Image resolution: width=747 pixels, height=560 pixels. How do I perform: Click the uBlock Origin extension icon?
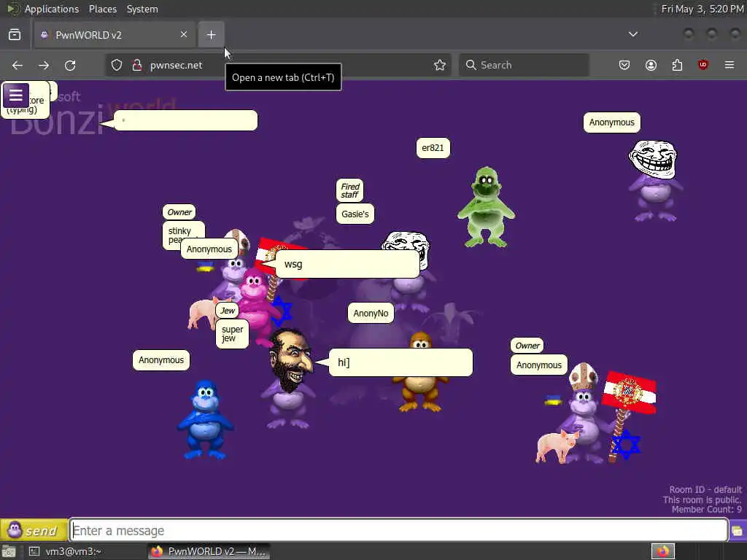click(703, 65)
